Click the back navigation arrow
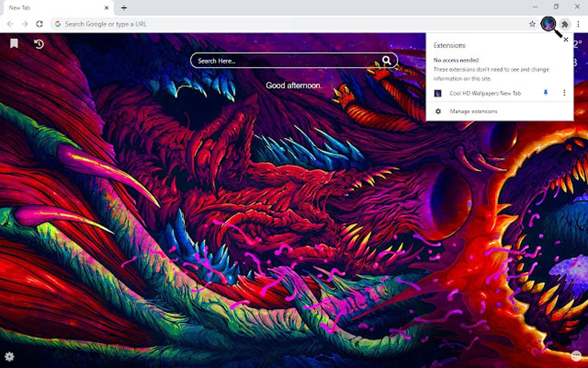This screenshot has width=588, height=368. (10, 24)
